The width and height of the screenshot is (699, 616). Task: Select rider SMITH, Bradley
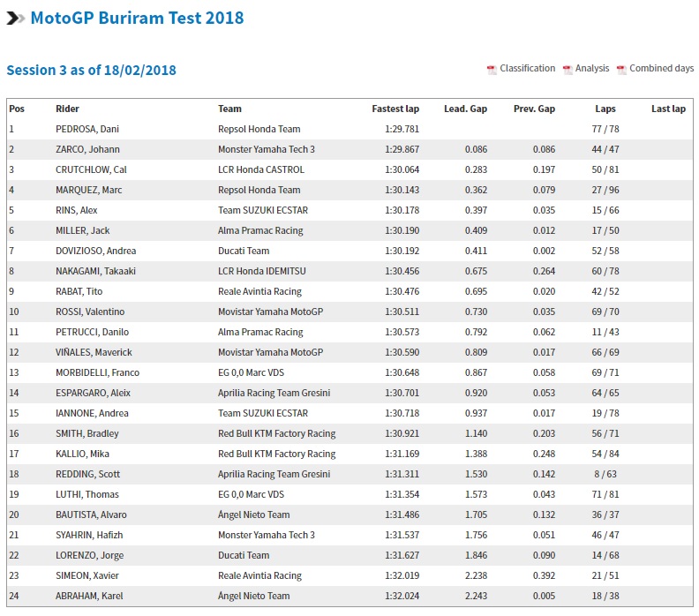(87, 433)
